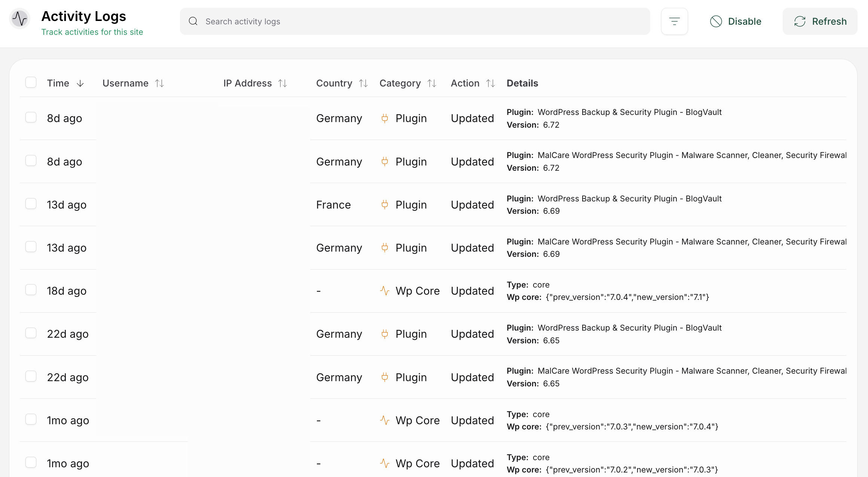Click plug icon in BlogVault 6.72 row

click(385, 118)
